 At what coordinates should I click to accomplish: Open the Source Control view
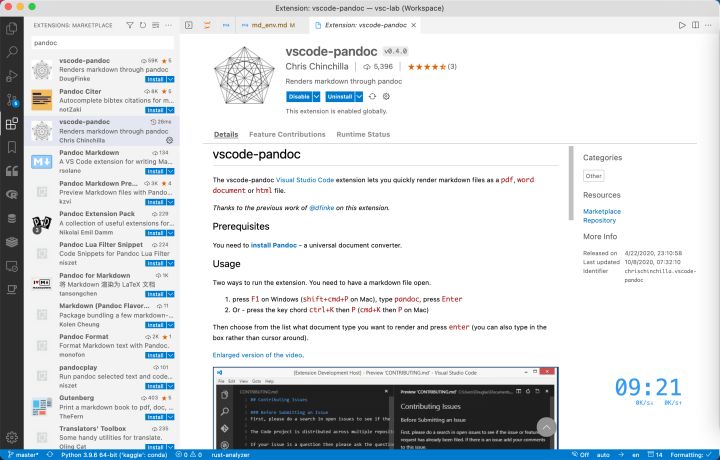[11, 100]
